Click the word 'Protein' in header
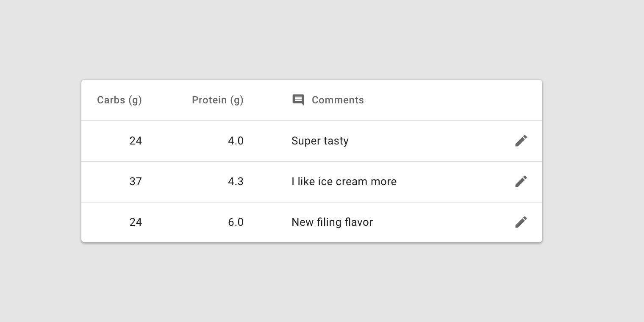The width and height of the screenshot is (644, 322). [209, 100]
